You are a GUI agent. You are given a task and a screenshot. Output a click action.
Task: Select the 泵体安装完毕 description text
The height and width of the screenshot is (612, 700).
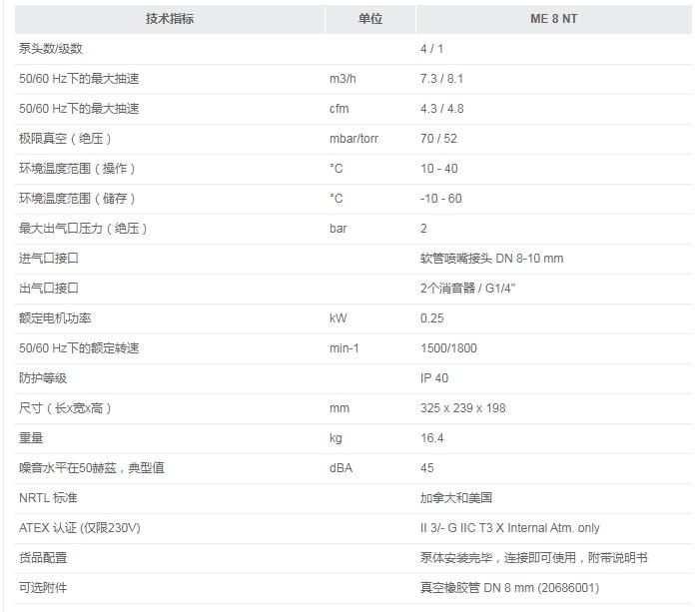[x=533, y=557]
